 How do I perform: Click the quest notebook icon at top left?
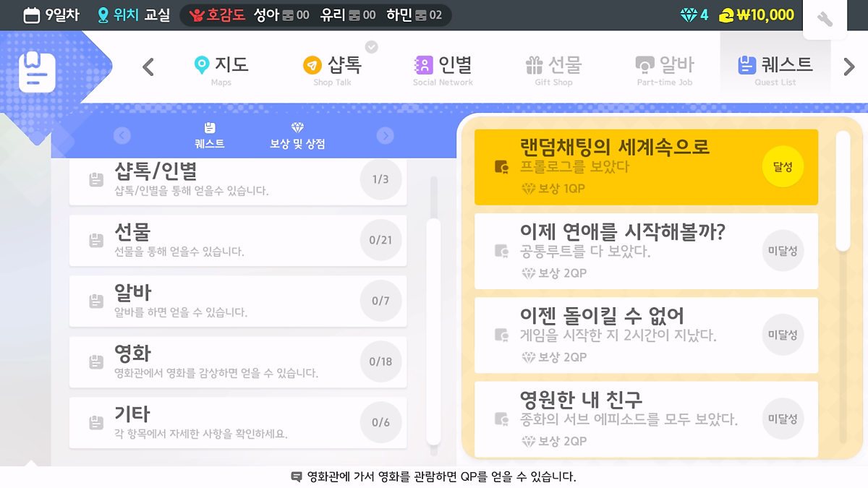36,71
